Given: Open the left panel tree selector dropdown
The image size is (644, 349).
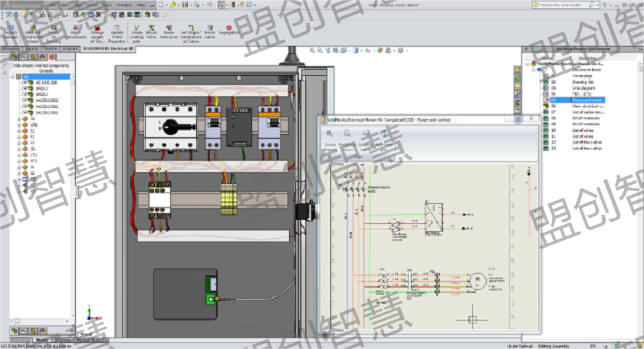Looking at the screenshot, I should pos(73,77).
